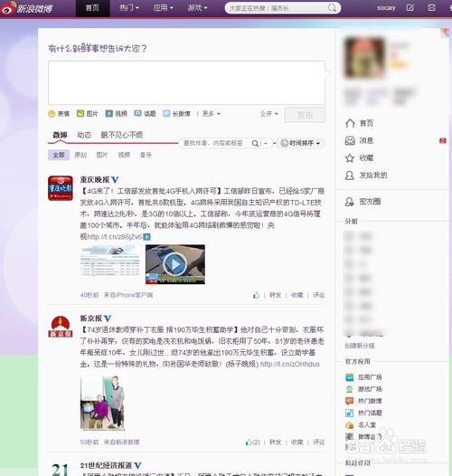Click 评论 on 重庆晚报 post
This screenshot has height=476, width=452.
[319, 295]
